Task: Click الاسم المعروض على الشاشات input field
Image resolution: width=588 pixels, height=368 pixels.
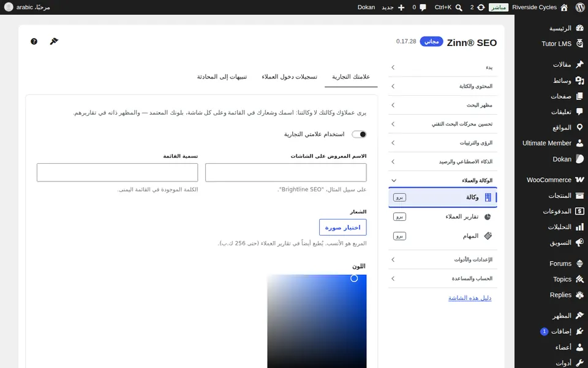Action: (286, 172)
